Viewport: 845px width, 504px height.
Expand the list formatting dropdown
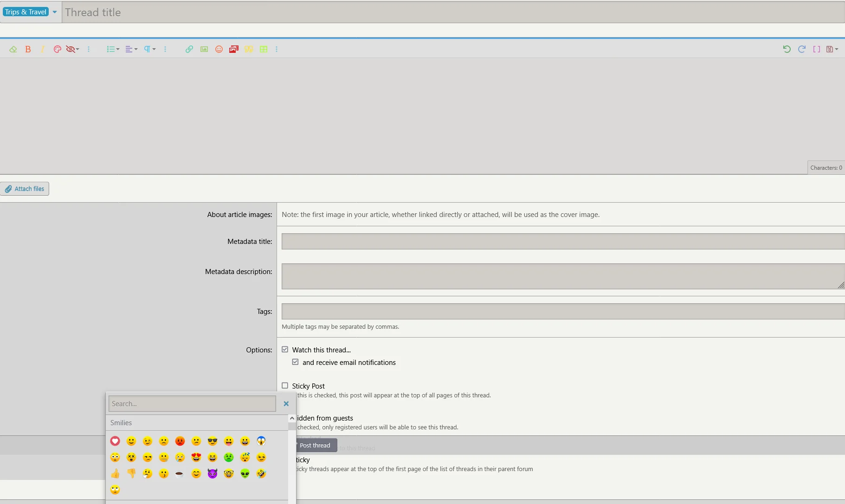pos(113,49)
